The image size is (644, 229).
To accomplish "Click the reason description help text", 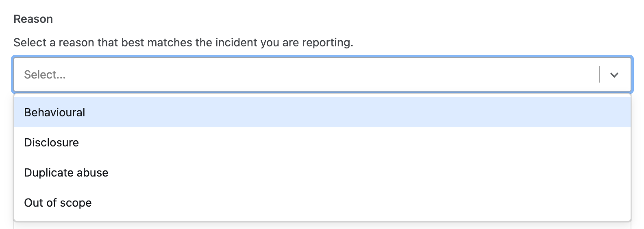I will pyautogui.click(x=183, y=42).
